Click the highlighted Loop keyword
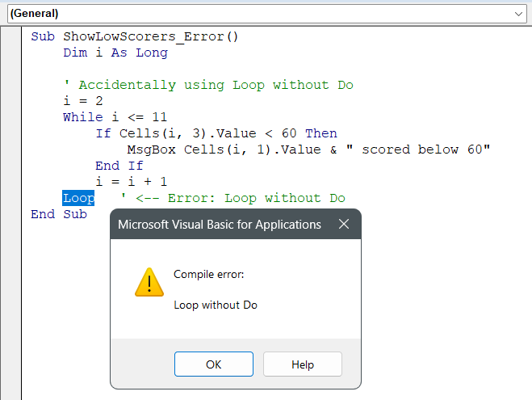The width and height of the screenshot is (532, 400). point(78,198)
